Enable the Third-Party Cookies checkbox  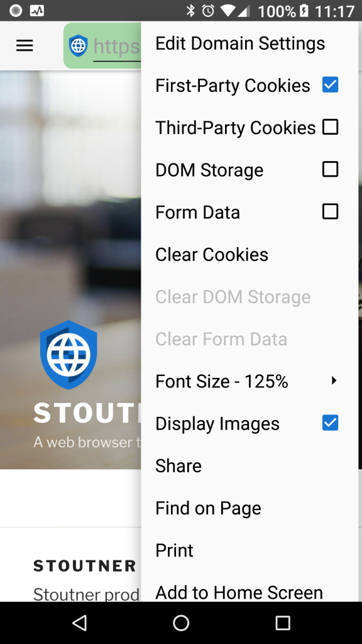[330, 127]
